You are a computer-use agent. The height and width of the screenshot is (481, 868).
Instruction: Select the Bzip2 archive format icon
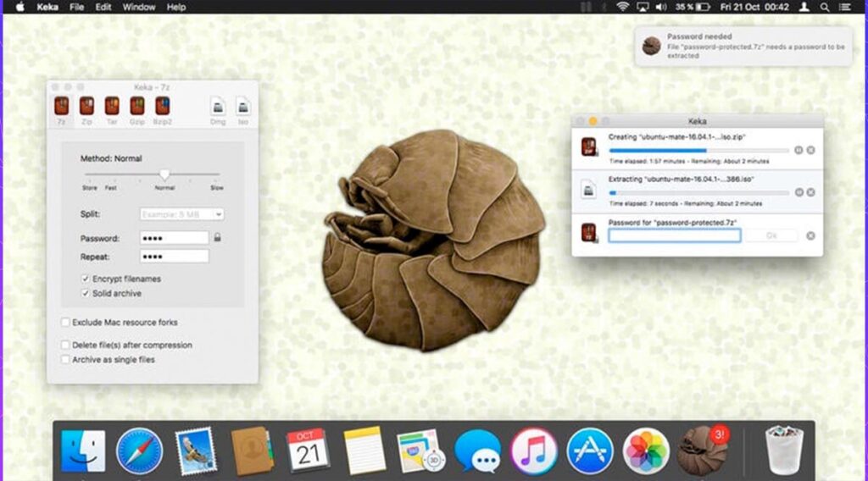[x=162, y=106]
